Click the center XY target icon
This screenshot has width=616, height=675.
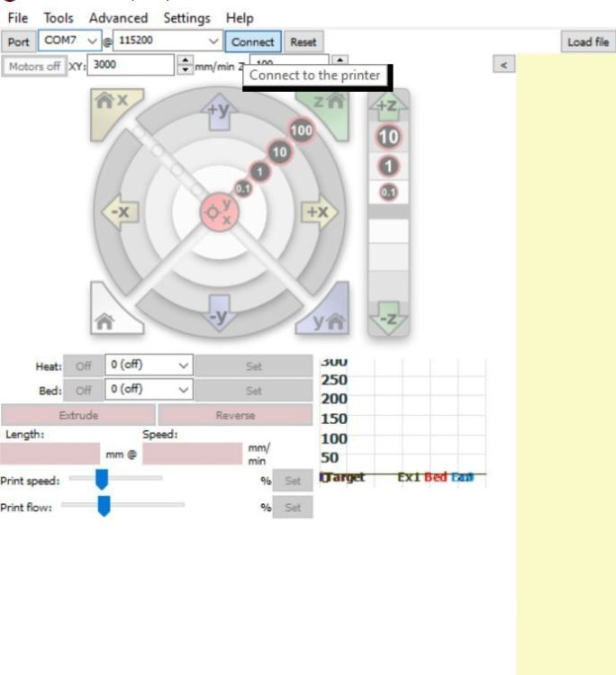(x=219, y=211)
